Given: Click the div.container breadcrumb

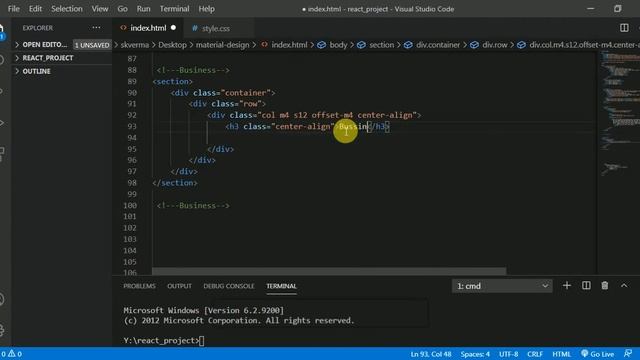Looking at the screenshot, I should [x=438, y=45].
